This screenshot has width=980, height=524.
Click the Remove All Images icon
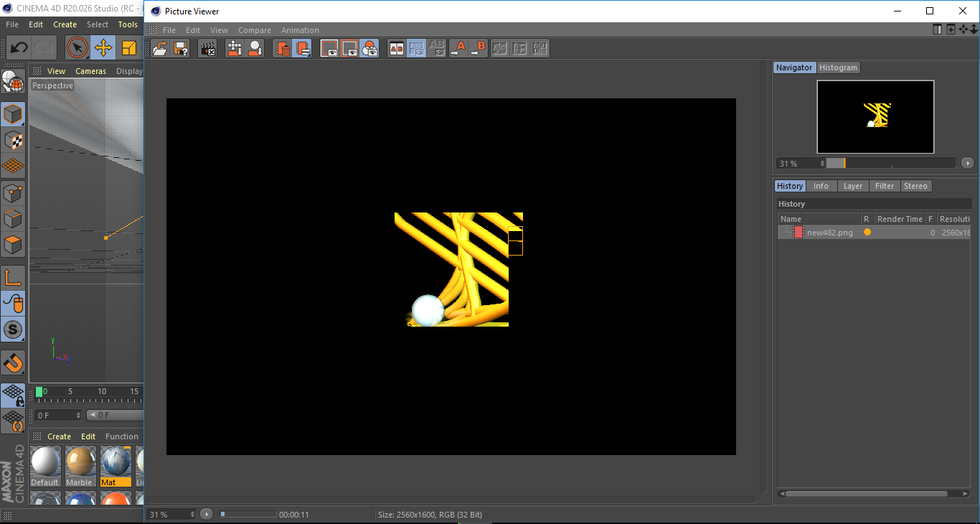click(x=302, y=48)
